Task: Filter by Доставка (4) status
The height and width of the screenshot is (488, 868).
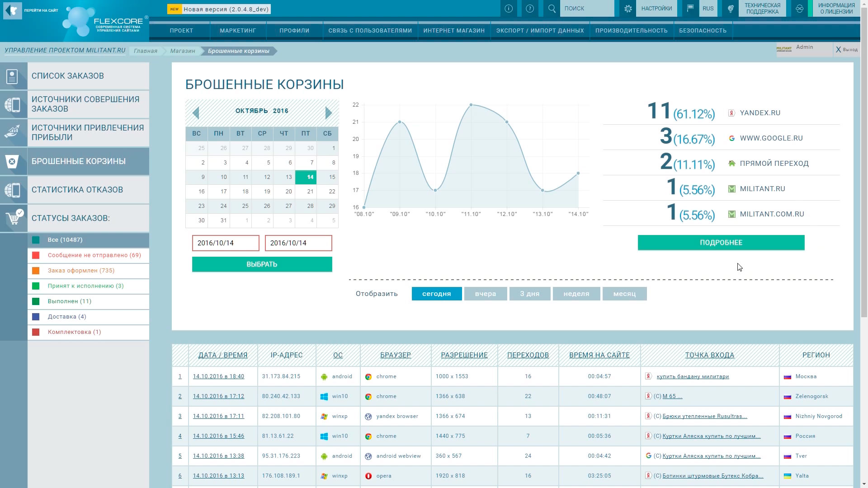Action: coord(88,317)
